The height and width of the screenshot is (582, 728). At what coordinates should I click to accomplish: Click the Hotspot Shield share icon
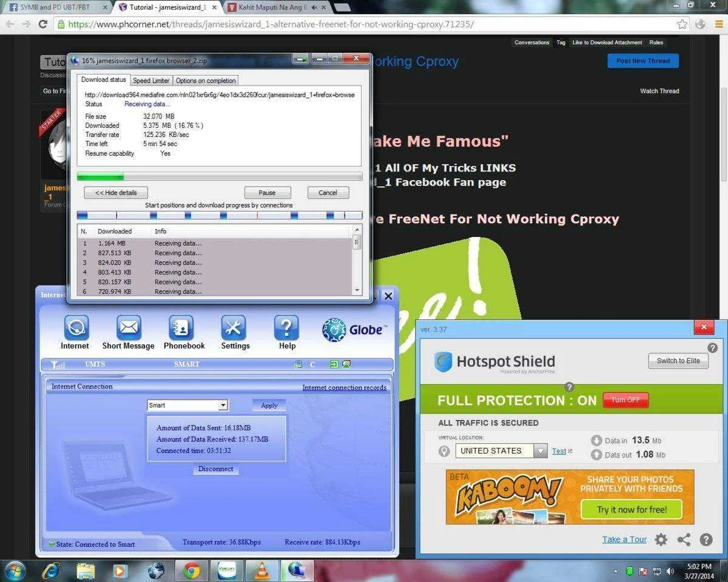684,540
